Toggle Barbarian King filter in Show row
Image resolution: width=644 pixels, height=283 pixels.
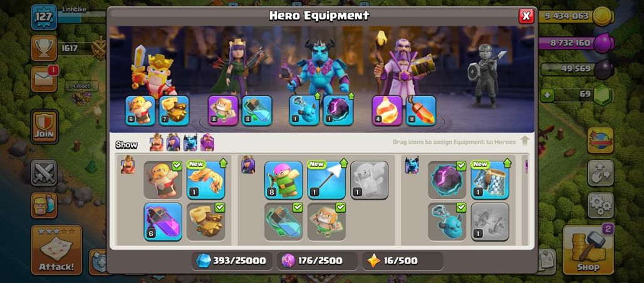click(156, 142)
